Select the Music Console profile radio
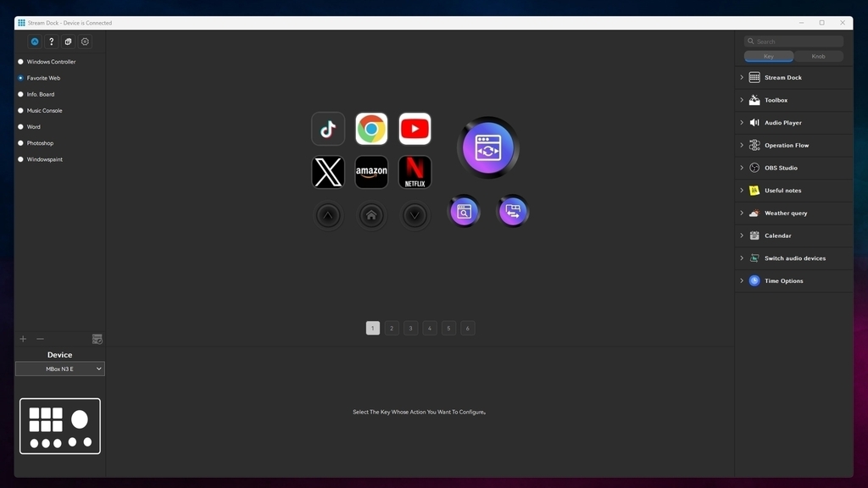Image resolution: width=868 pixels, height=488 pixels. [21, 111]
